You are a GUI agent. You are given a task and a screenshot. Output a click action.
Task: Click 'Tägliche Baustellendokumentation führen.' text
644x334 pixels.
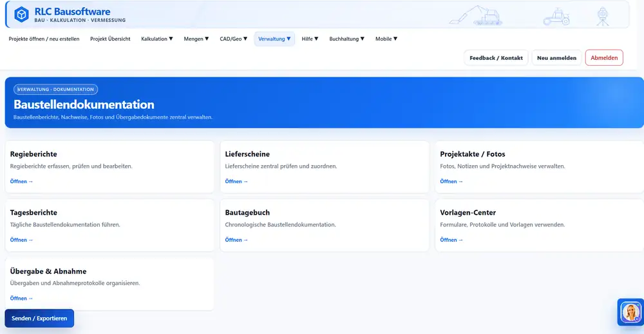[x=65, y=225]
